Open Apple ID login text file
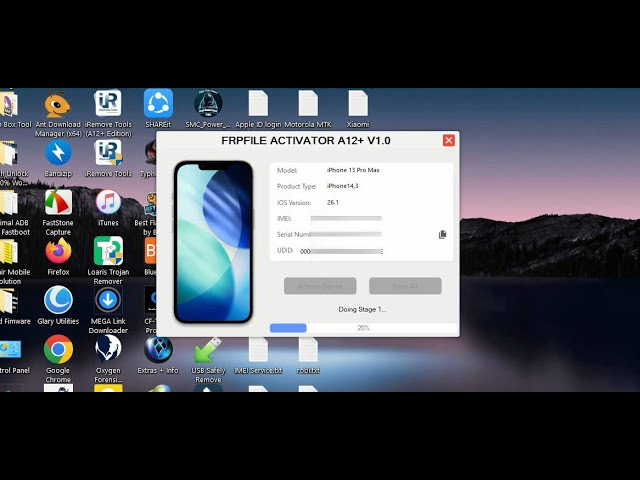The width and height of the screenshot is (640, 480). pyautogui.click(x=258, y=104)
